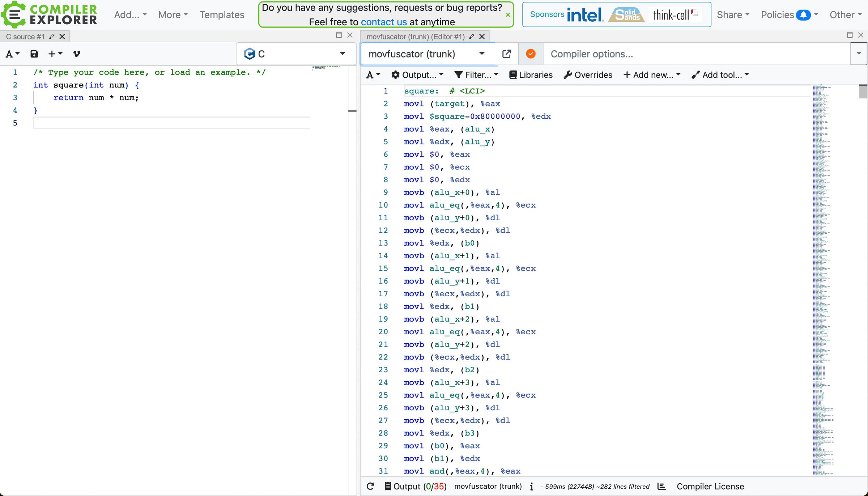Open the Templates menu item
Viewport: 868px width, 496px height.
(x=222, y=15)
